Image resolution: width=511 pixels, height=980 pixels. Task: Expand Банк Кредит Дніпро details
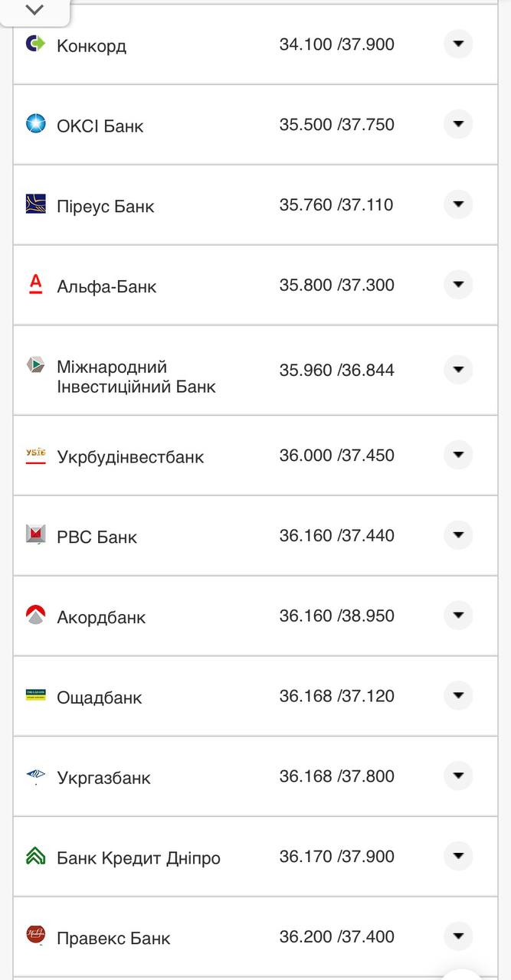458,856
